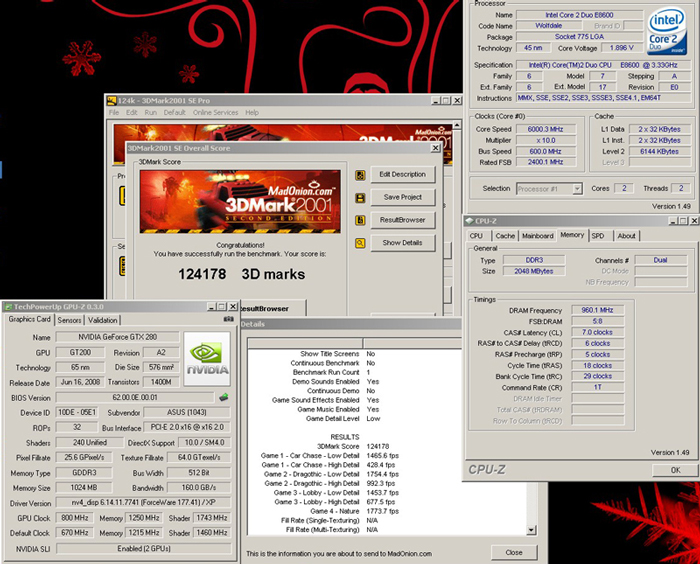Click the Subvendor ASUS (1043) field
Image resolution: width=700 pixels, height=564 pixels.
pos(187,413)
